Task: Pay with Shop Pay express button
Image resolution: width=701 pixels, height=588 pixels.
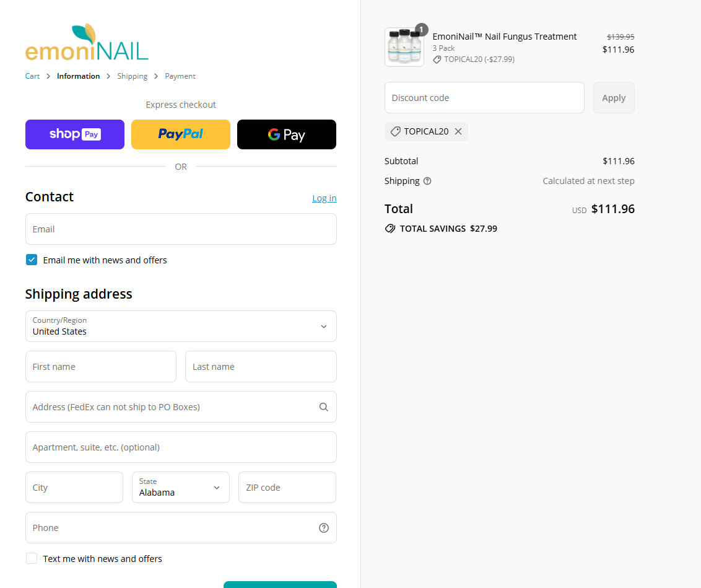Action: pos(75,134)
